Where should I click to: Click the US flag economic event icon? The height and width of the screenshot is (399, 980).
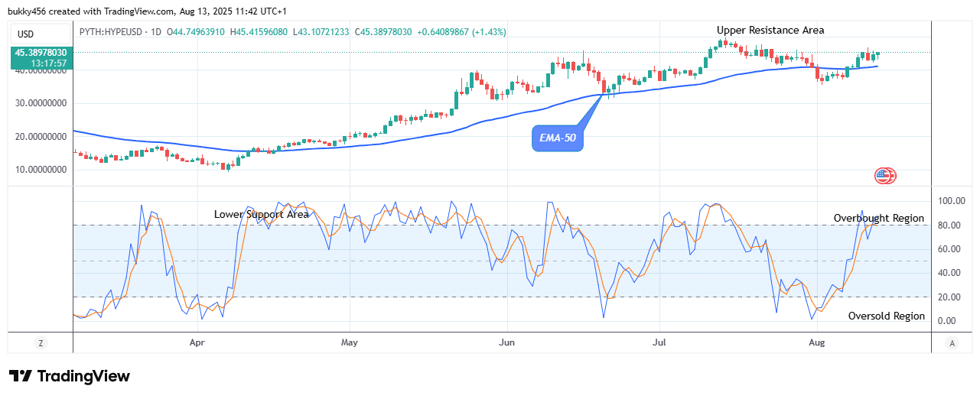(884, 176)
